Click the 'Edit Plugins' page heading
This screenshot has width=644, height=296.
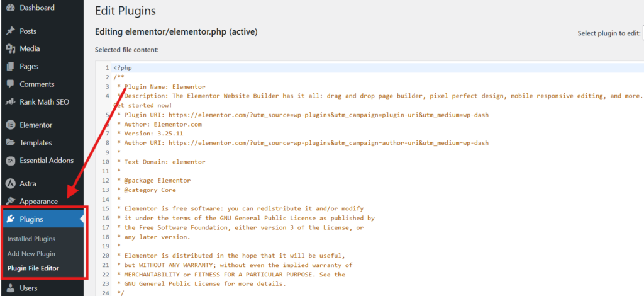click(x=125, y=11)
